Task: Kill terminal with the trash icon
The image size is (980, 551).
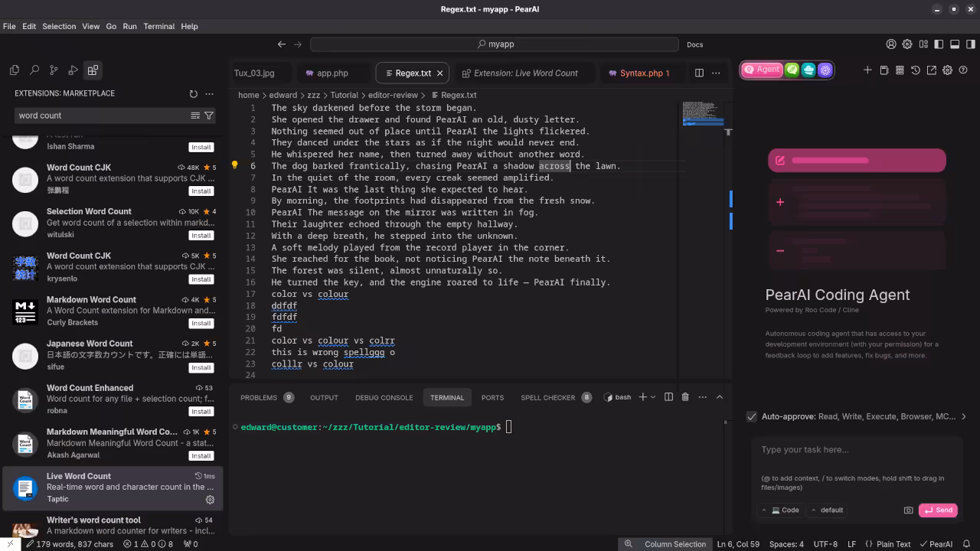Action: [685, 397]
